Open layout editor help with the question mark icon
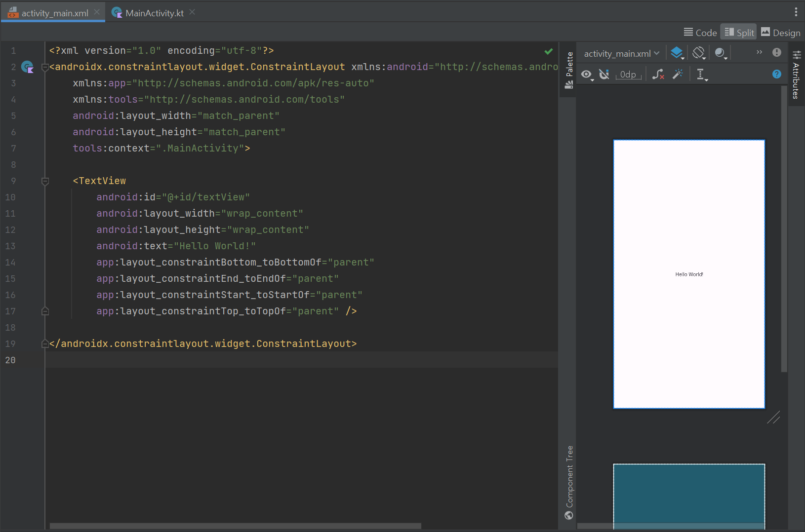The image size is (805, 532). click(x=777, y=74)
